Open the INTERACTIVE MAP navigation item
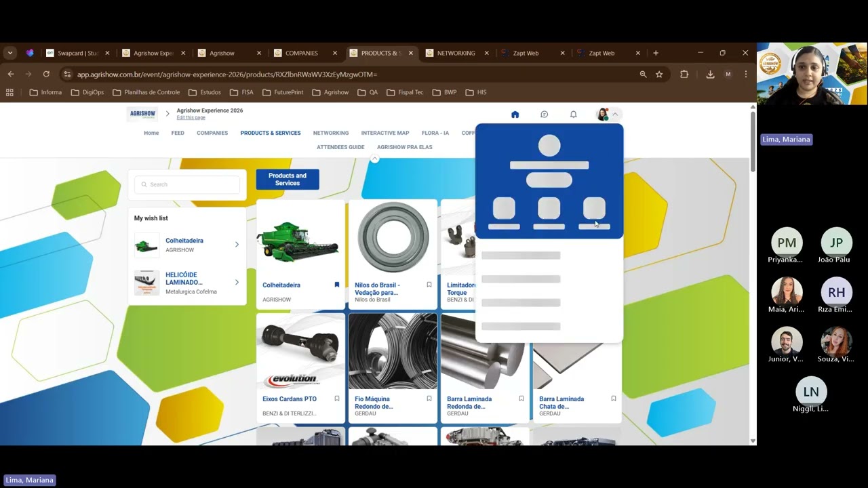The image size is (868, 488). pos(385,133)
